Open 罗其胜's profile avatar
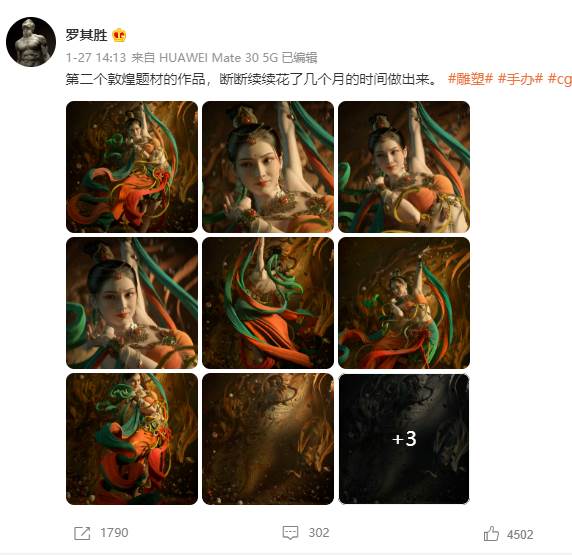Viewport: 572px width, 555px height. [31, 42]
